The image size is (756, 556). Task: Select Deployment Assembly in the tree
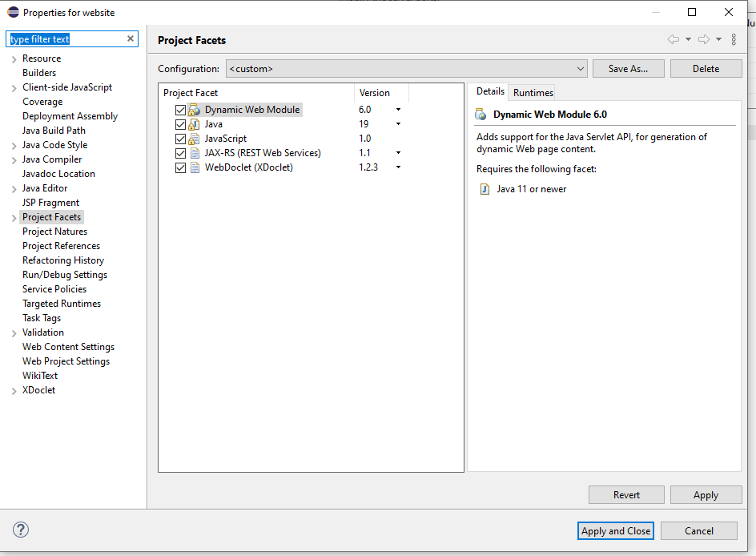coord(70,116)
